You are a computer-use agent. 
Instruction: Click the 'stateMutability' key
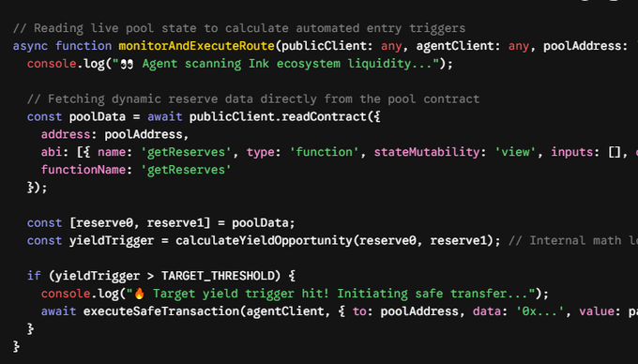click(426, 152)
